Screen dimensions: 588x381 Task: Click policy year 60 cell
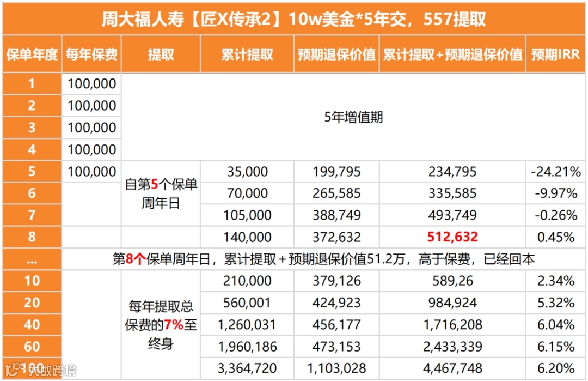32,347
